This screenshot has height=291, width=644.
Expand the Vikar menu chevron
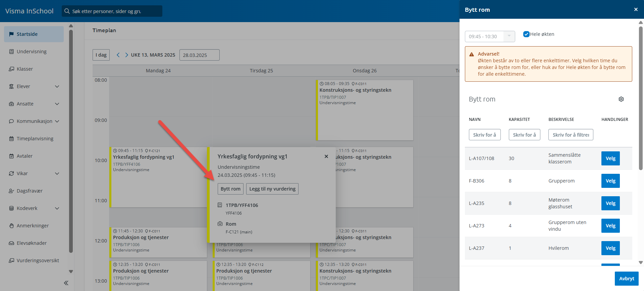pos(57,173)
